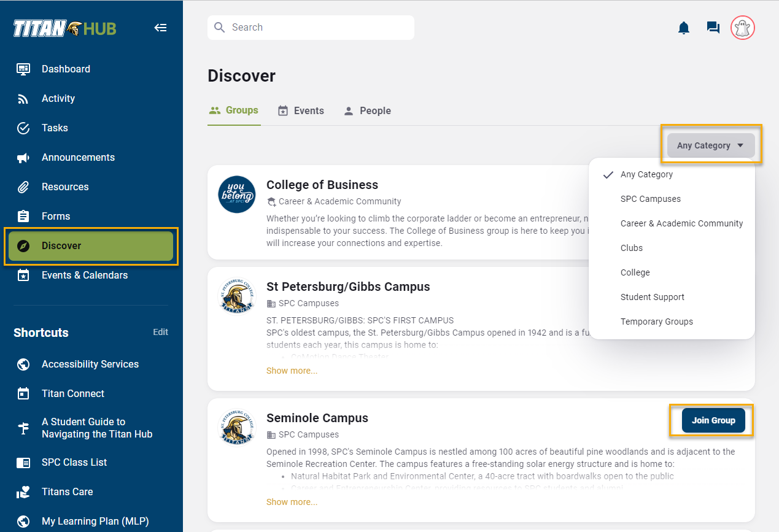Click the Student Guide signpost icon
Screen dimensions: 779x532
click(x=23, y=428)
